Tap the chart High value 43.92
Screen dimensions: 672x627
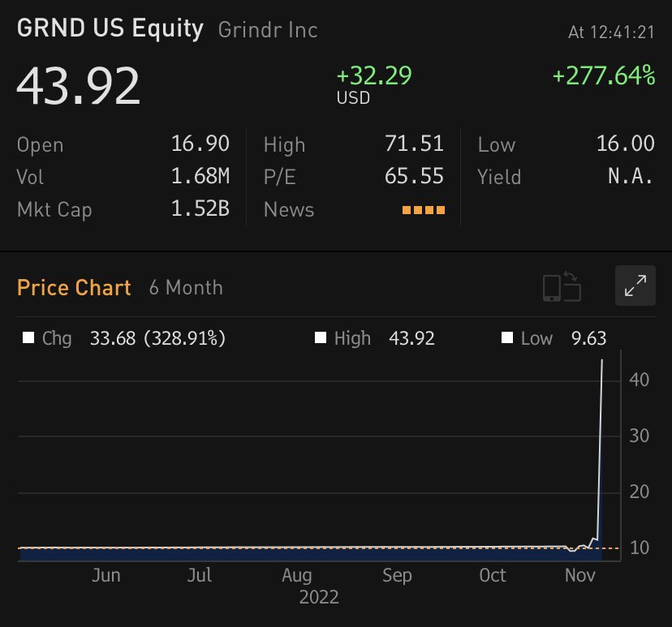click(411, 338)
